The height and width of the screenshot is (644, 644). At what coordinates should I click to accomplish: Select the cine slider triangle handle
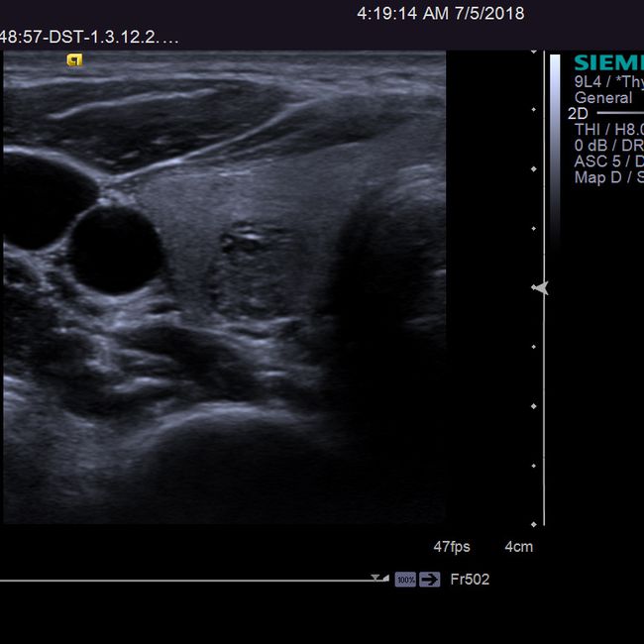coord(377,578)
